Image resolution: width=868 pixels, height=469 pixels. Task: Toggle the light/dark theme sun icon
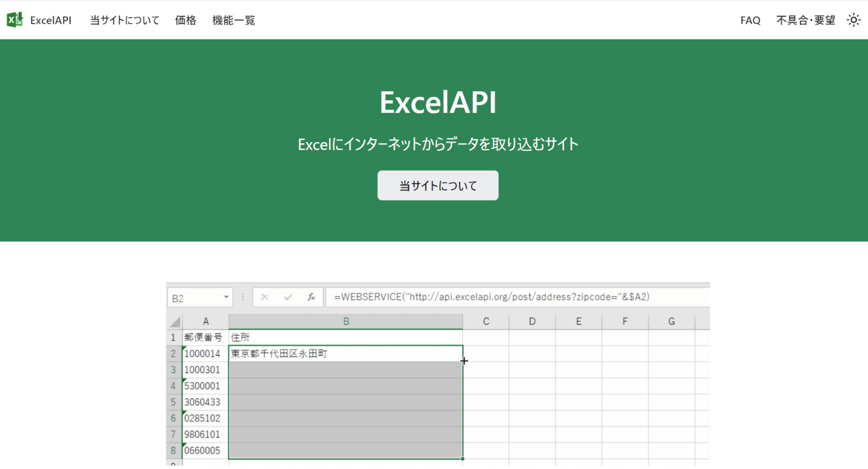tap(854, 20)
